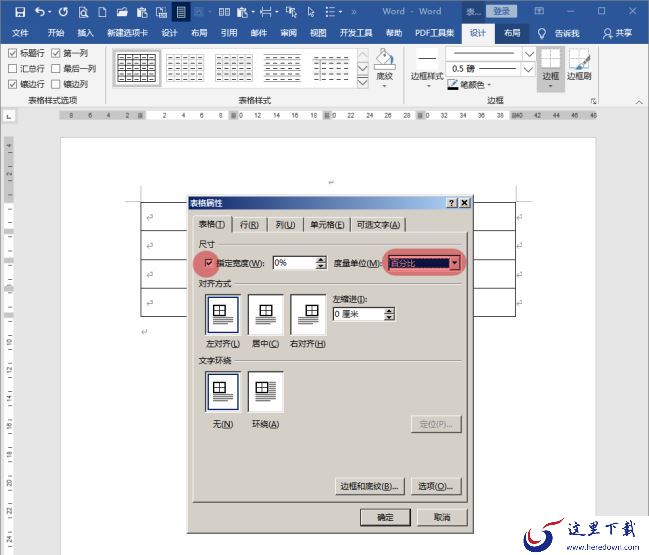Viewport: 649px width, 555px height.
Task: Switch to the Alt Text (可选文字) tab
Action: (x=378, y=225)
